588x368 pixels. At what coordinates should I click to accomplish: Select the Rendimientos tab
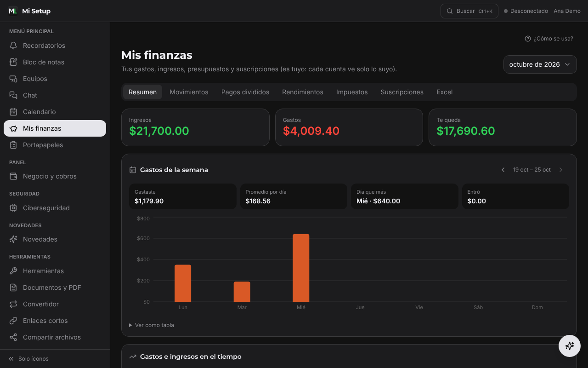(x=303, y=92)
